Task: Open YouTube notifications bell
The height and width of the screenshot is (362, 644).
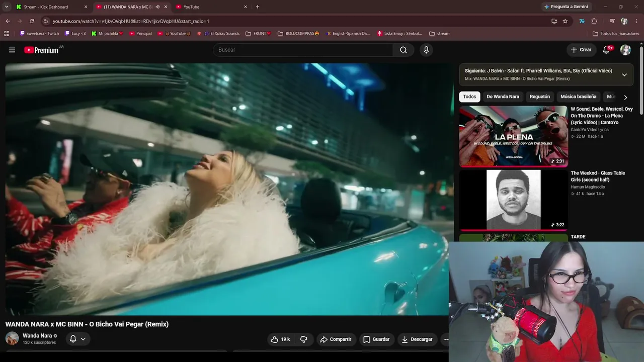Action: pos(607,50)
